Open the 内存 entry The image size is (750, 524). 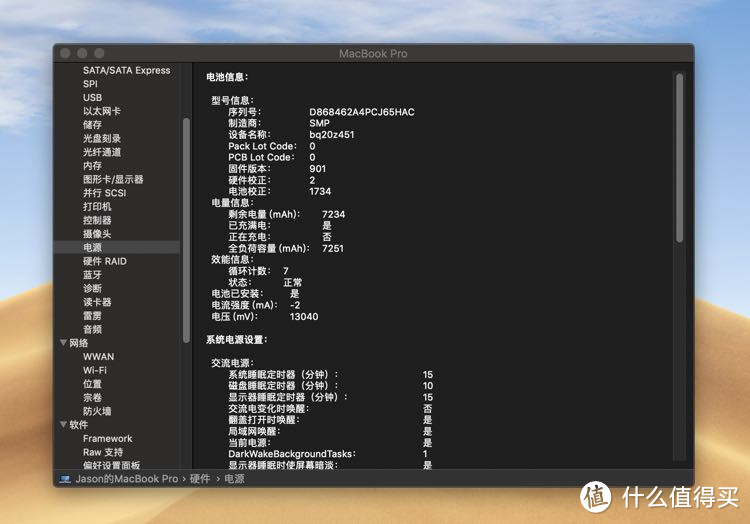tap(92, 166)
